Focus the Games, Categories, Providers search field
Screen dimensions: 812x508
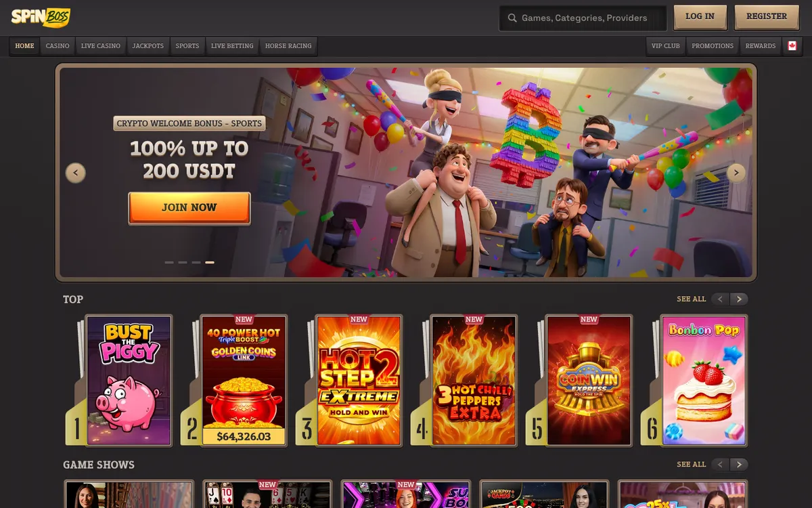click(x=583, y=18)
